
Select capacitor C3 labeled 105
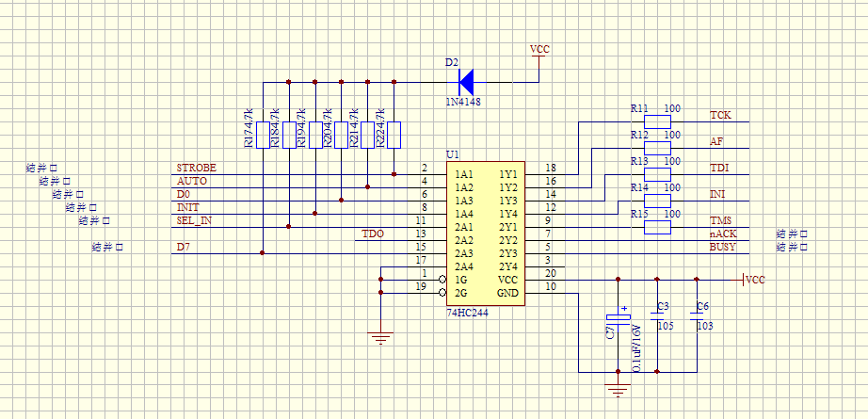click(x=657, y=319)
